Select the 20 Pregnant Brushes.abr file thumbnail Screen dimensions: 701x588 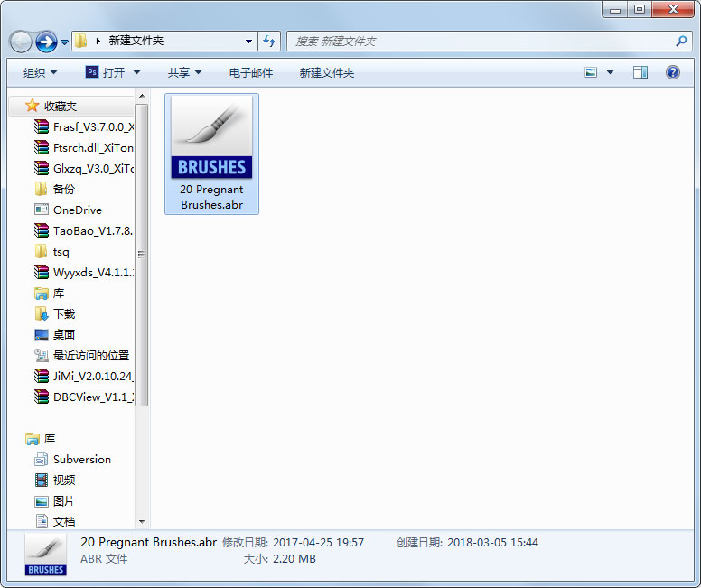point(211,154)
